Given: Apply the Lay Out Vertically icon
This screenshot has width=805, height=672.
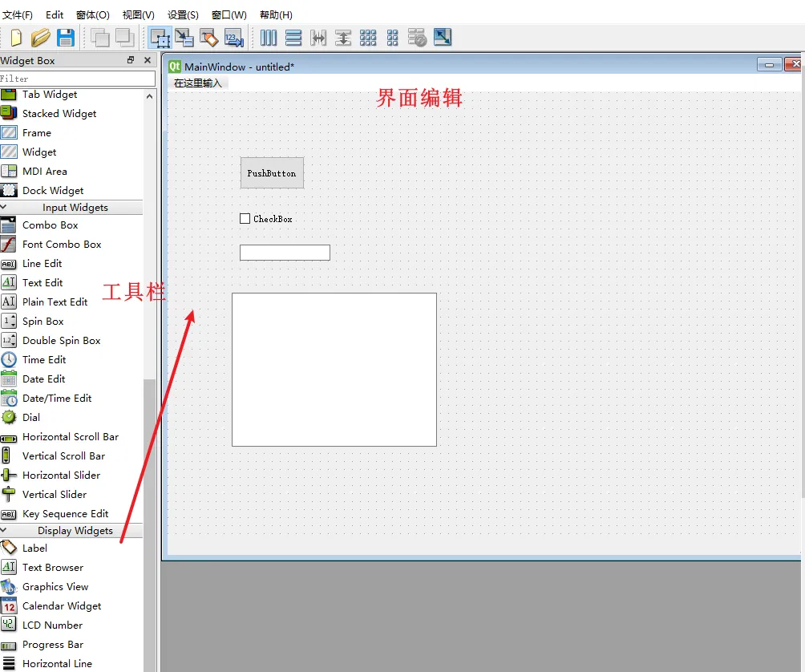Looking at the screenshot, I should tap(293, 38).
